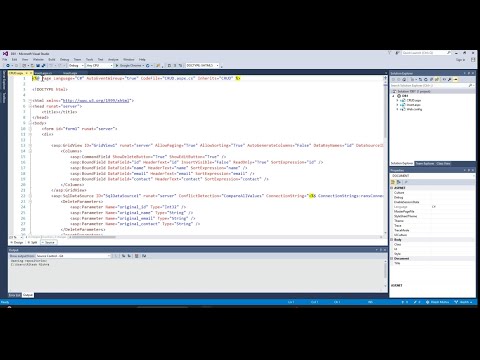
Task: Expand the Insert.aspx tree node
Action: point(397,105)
